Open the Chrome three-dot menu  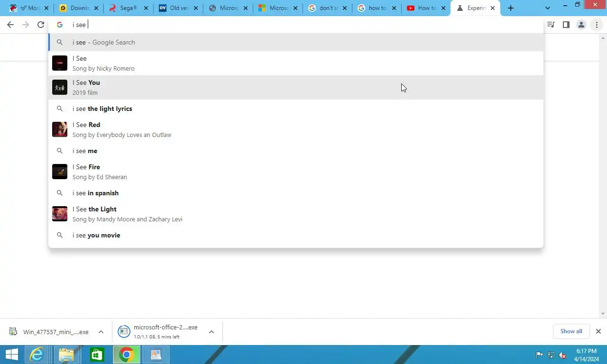coord(597,25)
